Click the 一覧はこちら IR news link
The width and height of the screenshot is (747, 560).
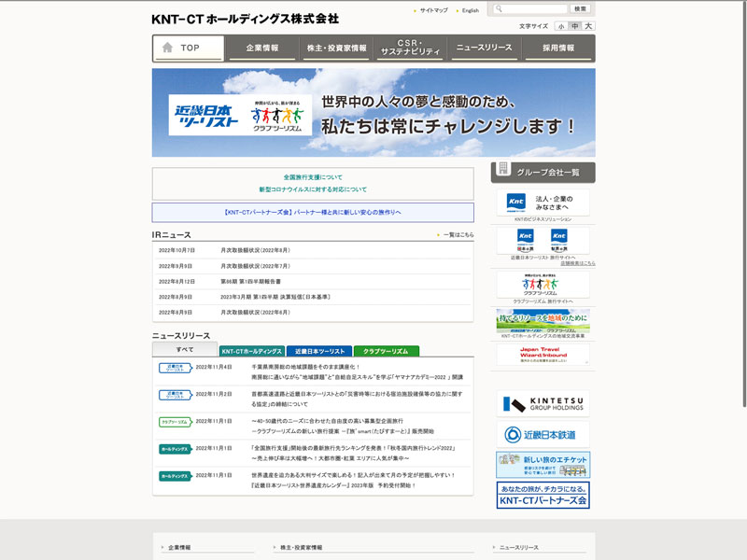[458, 235]
